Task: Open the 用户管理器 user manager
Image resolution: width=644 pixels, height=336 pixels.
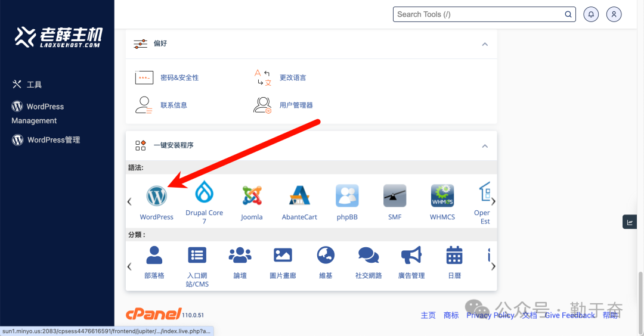Action: click(296, 105)
